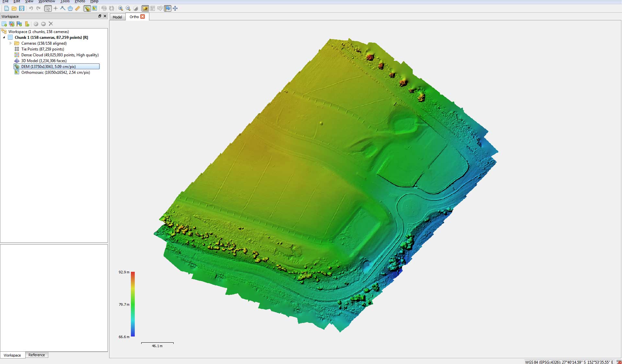622x364 pixels.
Task: Select the Orthomosaic item in workspace
Action: coord(55,72)
